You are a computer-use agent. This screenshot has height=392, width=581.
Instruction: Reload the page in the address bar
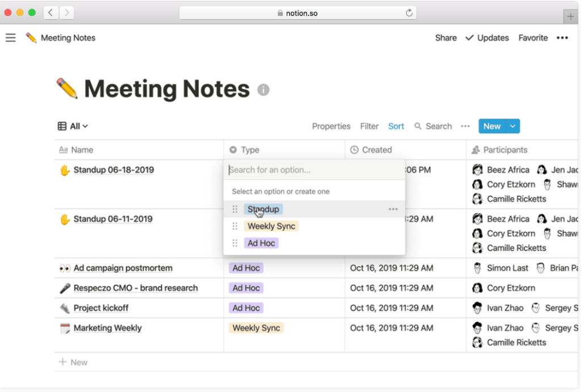[x=409, y=13]
